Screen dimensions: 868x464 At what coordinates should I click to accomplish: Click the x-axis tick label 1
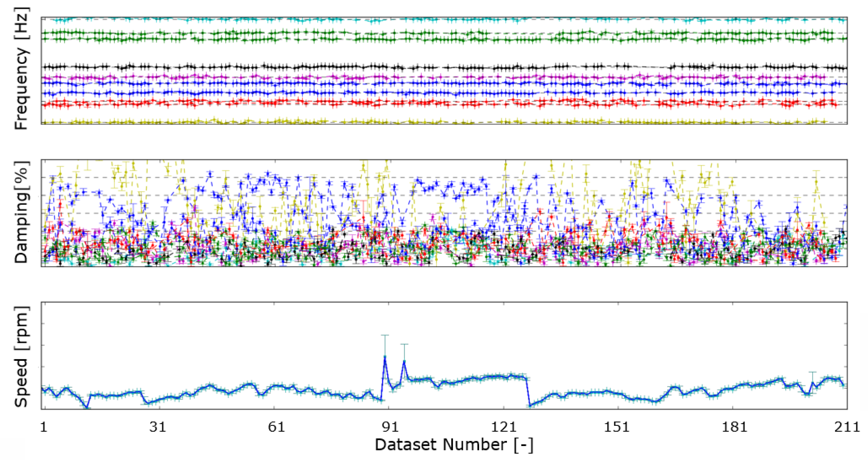(x=44, y=427)
